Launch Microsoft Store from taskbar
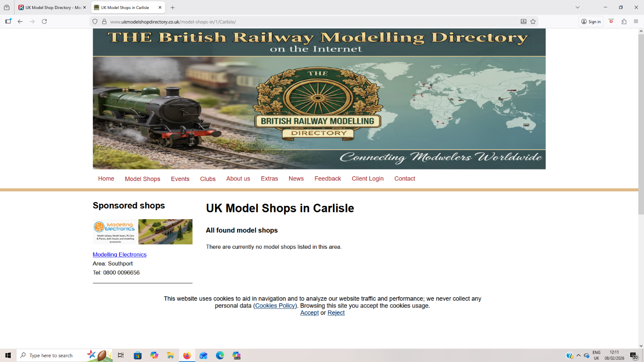644x362 pixels. click(x=138, y=356)
